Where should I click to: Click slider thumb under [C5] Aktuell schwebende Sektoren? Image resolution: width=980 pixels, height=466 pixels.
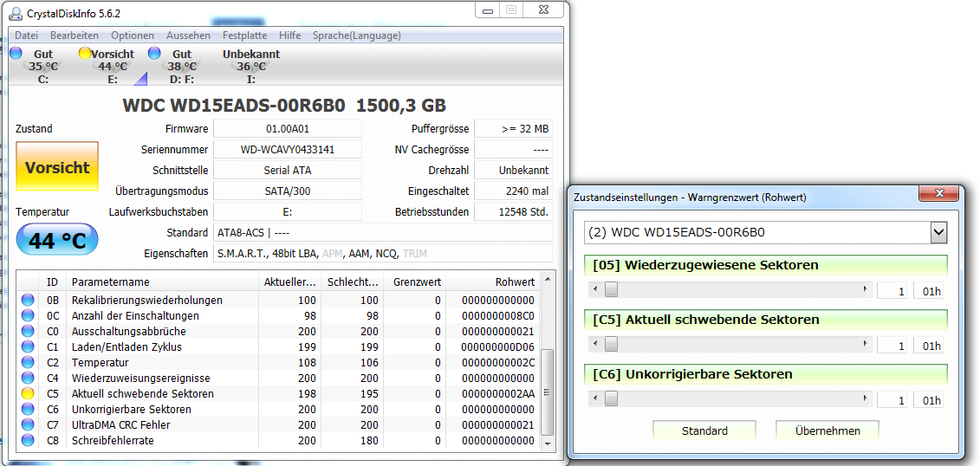(x=611, y=344)
